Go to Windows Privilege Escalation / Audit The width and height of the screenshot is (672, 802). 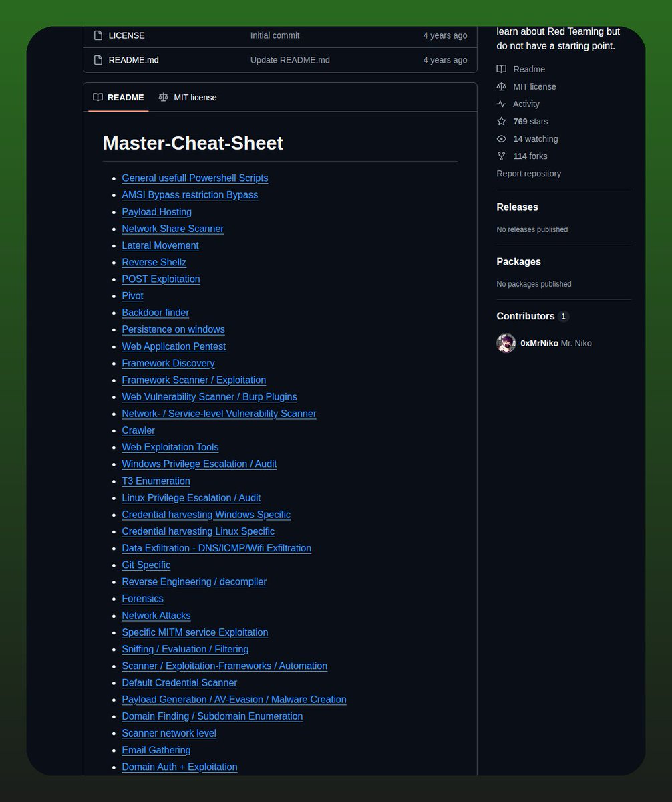[x=199, y=464]
